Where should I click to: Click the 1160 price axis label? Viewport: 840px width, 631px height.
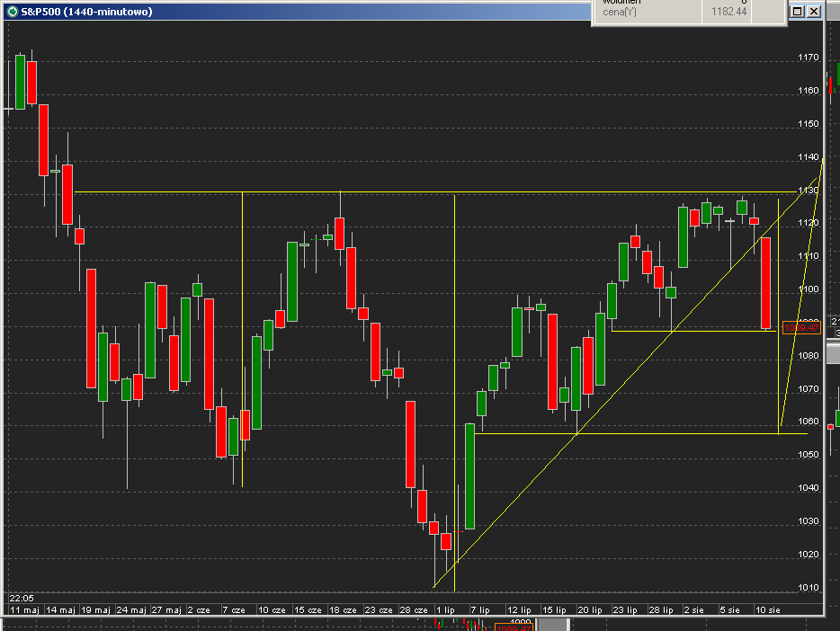pos(808,91)
